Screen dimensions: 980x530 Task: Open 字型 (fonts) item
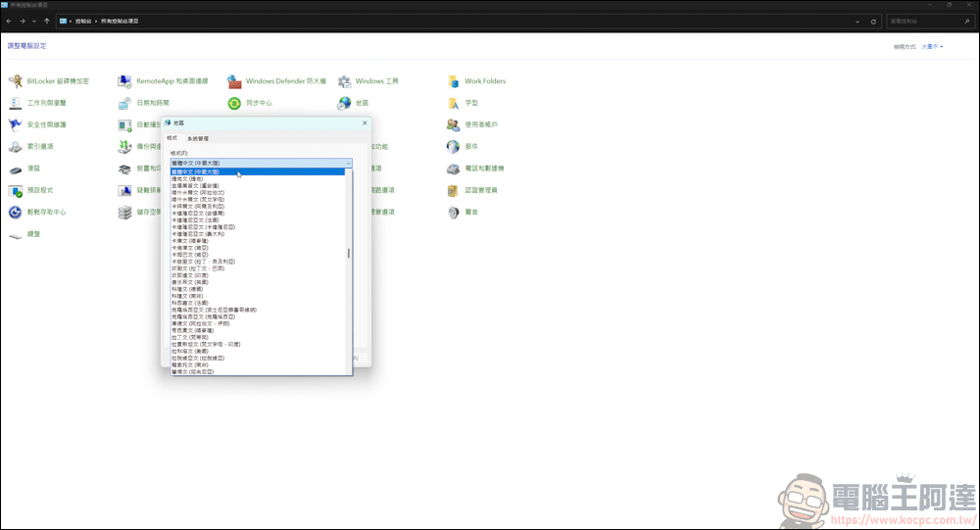click(x=463, y=103)
